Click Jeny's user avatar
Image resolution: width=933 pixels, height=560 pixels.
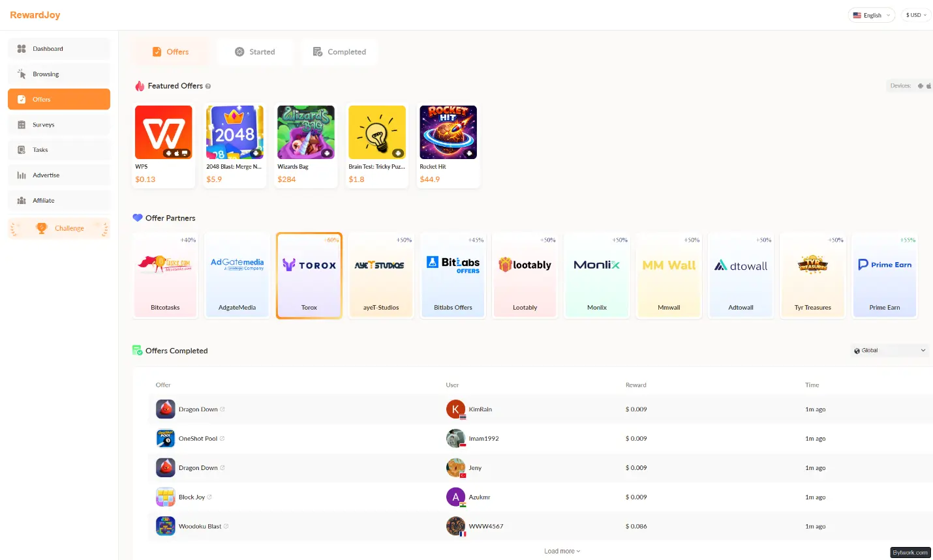pos(455,468)
